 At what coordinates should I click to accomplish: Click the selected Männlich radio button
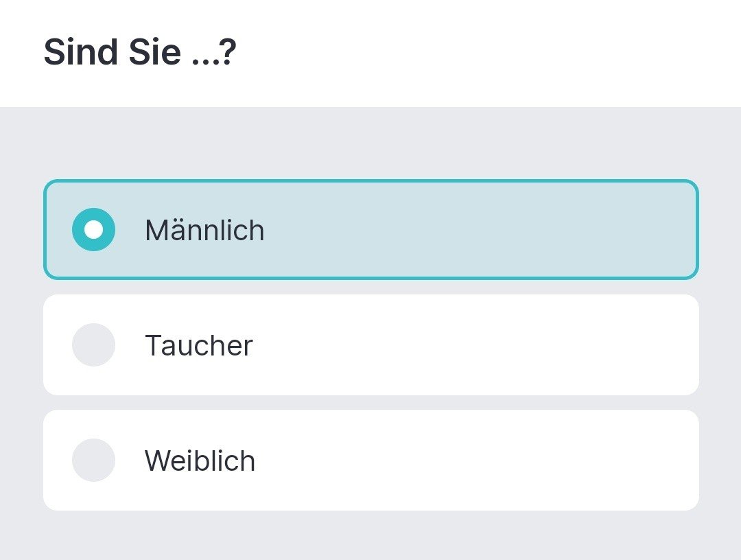[x=93, y=229]
